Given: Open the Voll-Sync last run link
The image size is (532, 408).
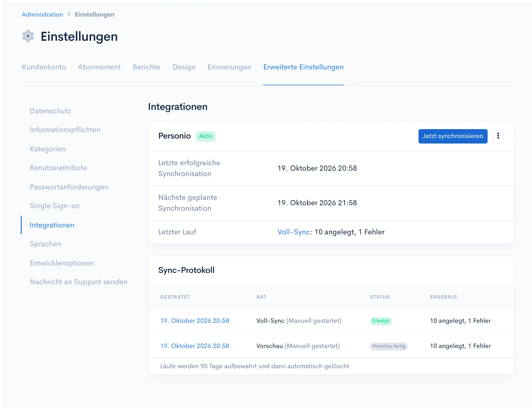Looking at the screenshot, I should point(294,232).
